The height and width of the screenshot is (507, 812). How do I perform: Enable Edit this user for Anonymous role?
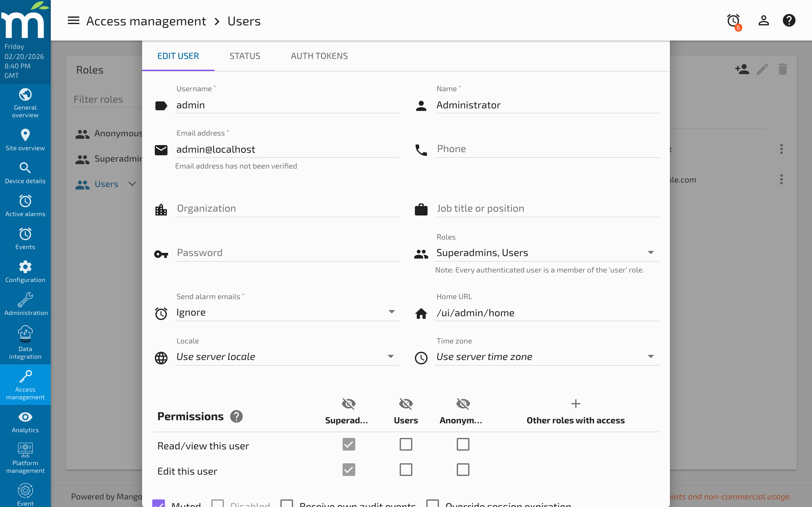[x=463, y=469]
